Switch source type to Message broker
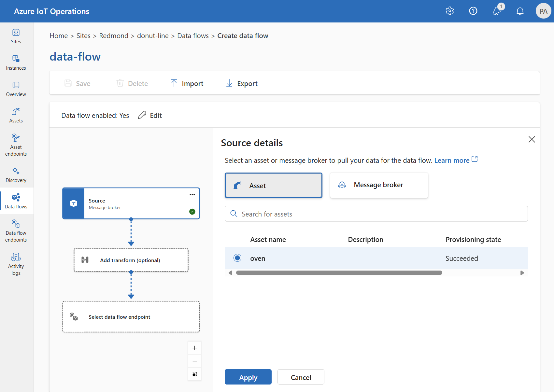554x392 pixels. click(x=378, y=185)
